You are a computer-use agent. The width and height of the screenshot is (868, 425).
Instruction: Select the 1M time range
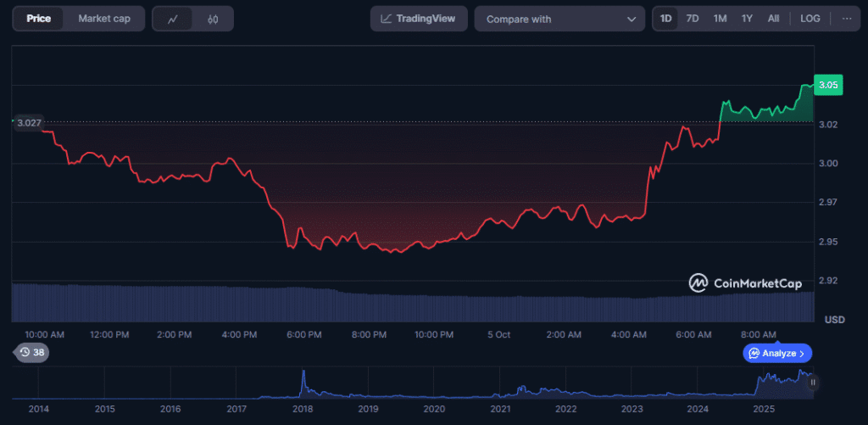coord(720,19)
